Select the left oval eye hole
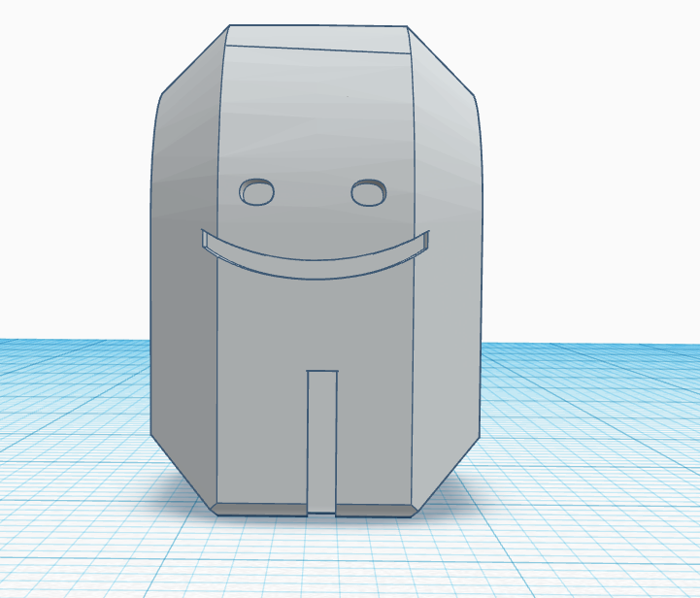This screenshot has height=598, width=700. click(x=256, y=192)
